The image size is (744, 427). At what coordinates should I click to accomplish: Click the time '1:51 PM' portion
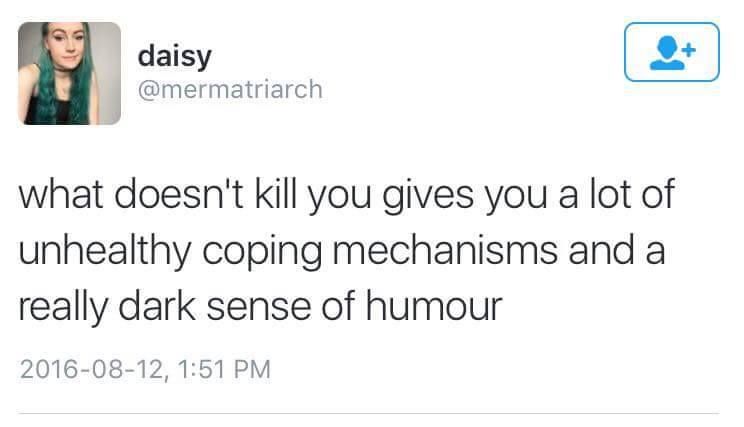pos(224,369)
